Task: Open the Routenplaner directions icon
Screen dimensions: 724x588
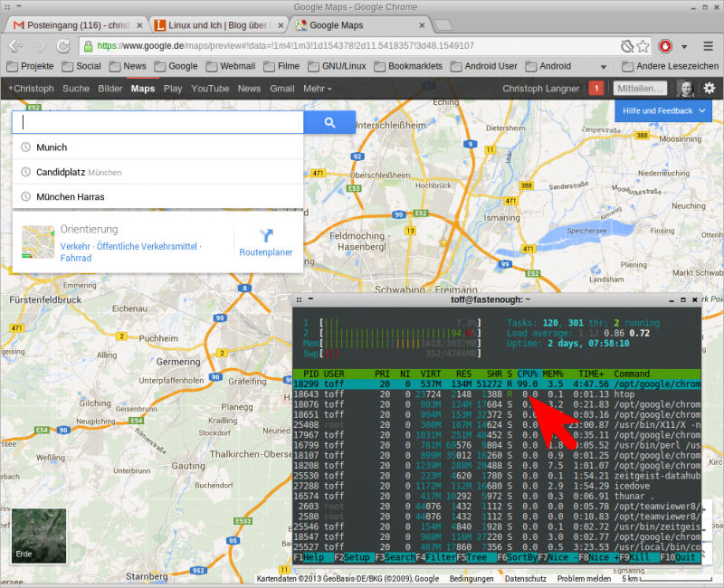Action: click(265, 236)
